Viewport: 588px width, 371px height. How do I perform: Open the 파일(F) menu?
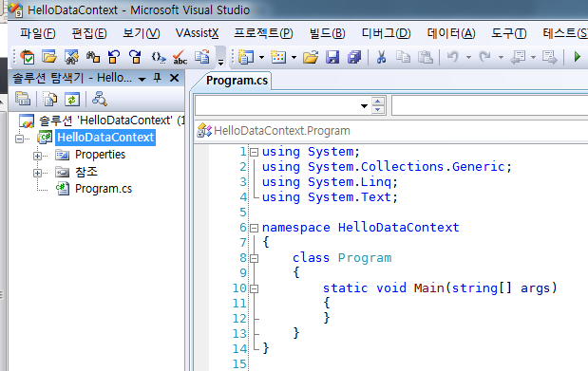(x=37, y=33)
